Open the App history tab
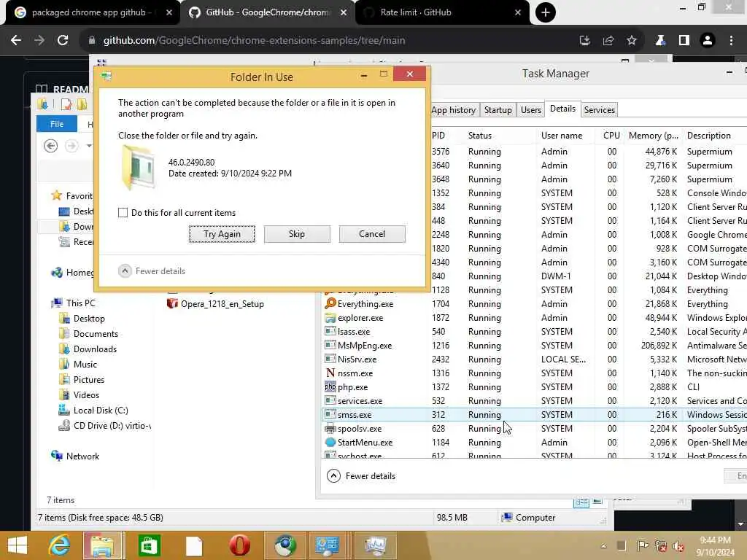The image size is (747, 560). point(453,110)
